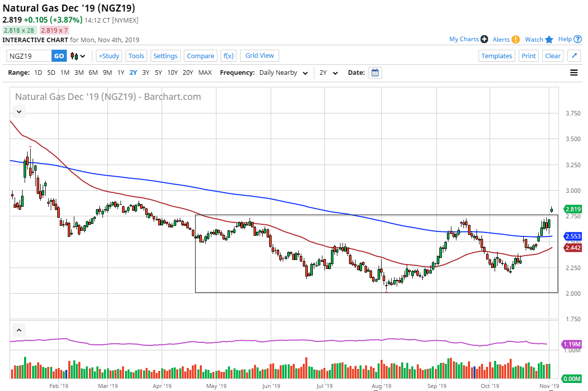Viewport: 588px width, 391px height.
Task: Click the blue 2.553 moving average label
Action: coord(573,236)
